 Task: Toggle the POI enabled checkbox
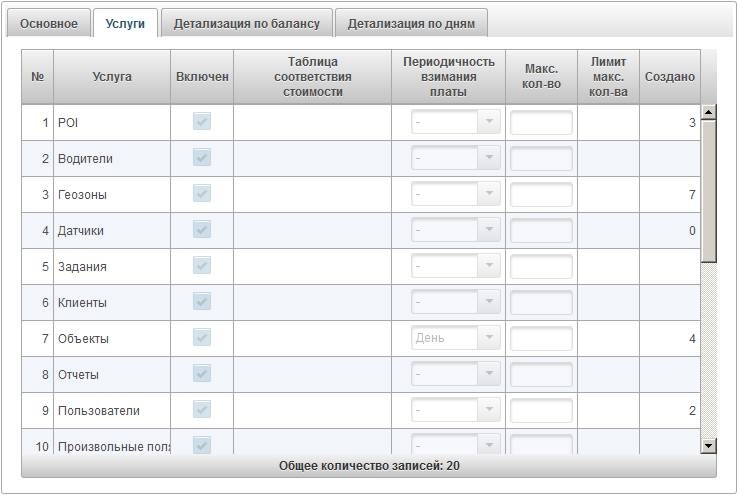202,122
